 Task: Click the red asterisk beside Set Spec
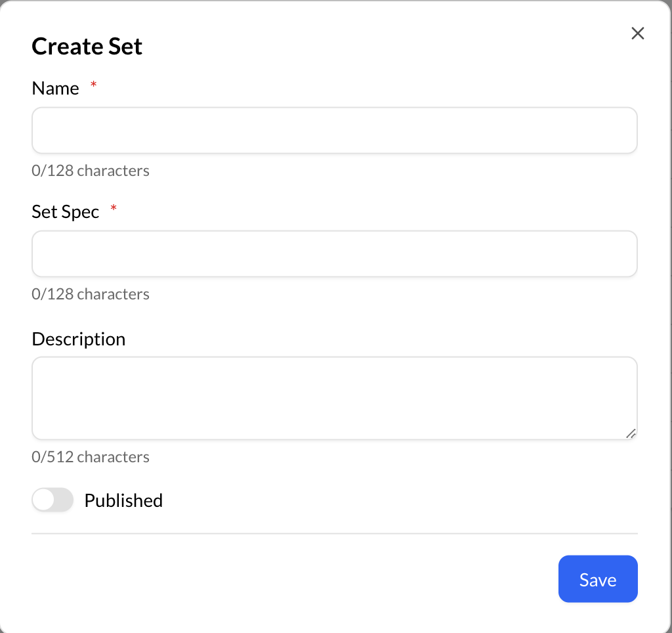114,208
